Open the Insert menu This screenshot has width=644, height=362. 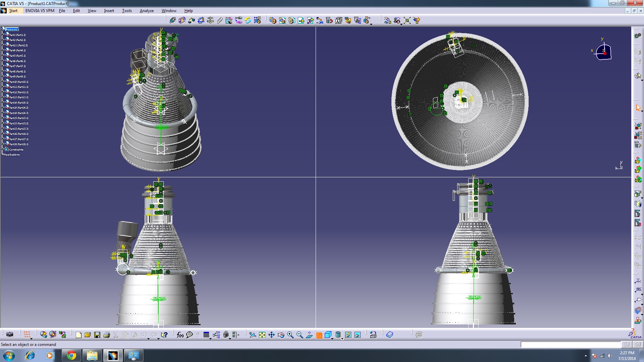click(109, 11)
